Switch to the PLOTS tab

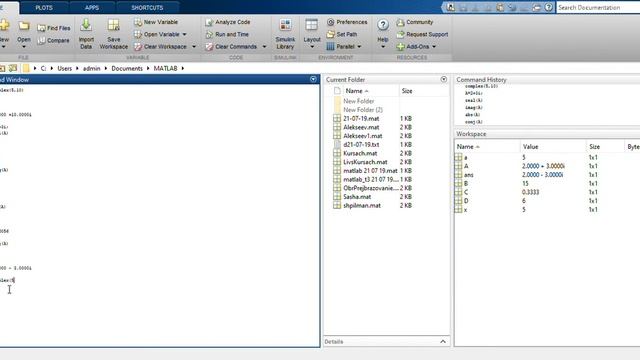pos(44,8)
